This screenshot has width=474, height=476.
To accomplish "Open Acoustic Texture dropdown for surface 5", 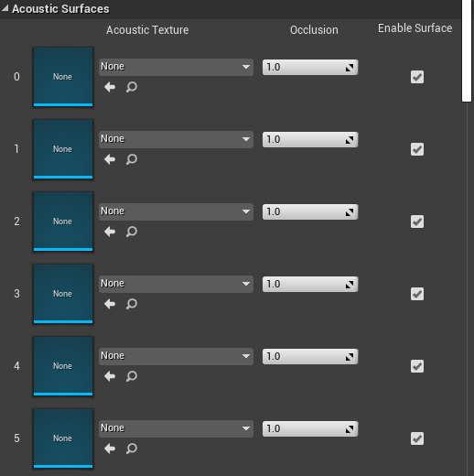I will click(x=176, y=428).
